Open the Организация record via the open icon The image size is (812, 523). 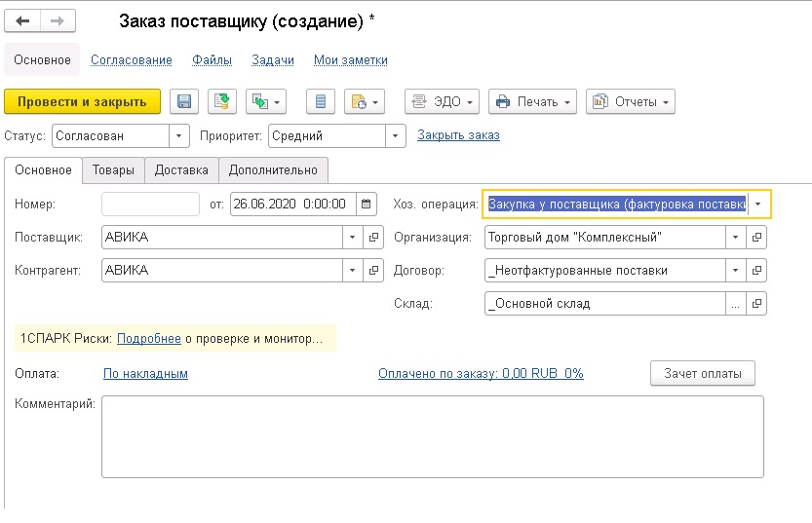coord(756,238)
